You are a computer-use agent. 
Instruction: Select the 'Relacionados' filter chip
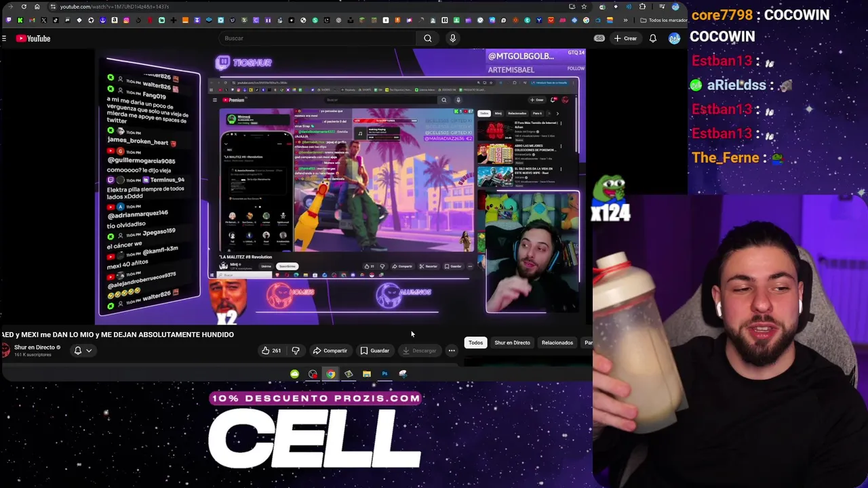[x=557, y=343]
